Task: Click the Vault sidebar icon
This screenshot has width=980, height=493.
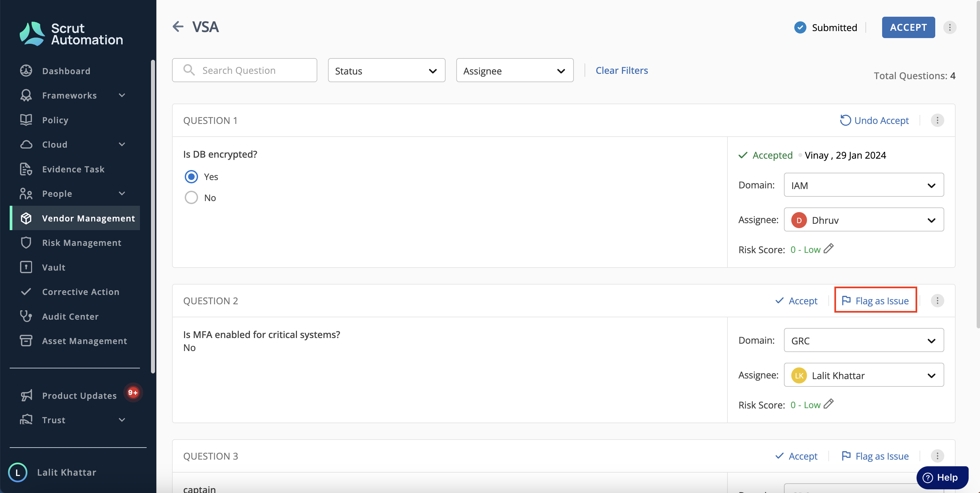Action: (26, 268)
